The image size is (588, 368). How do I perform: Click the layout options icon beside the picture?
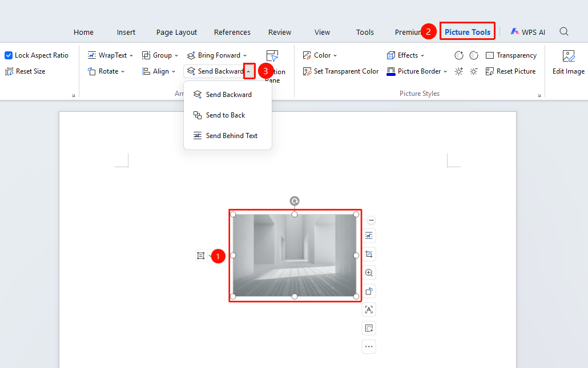pos(369,236)
